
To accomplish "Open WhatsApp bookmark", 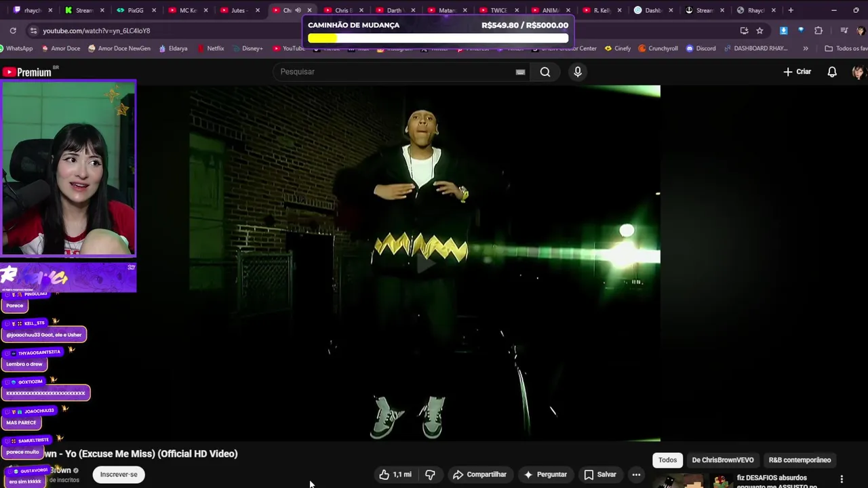I will (16, 48).
